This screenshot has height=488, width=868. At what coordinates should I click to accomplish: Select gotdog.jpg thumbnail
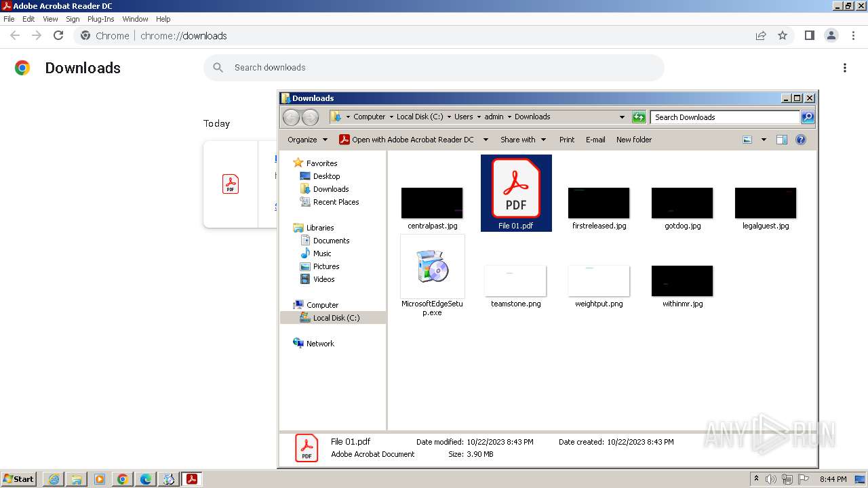(x=682, y=203)
